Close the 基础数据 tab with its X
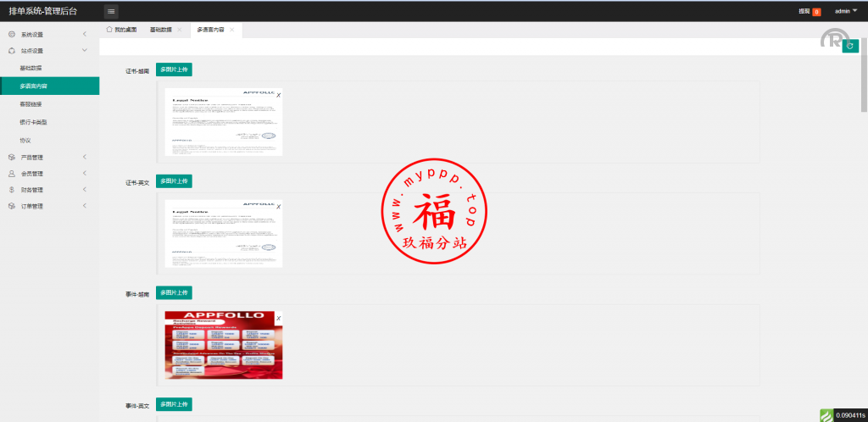 (180, 30)
